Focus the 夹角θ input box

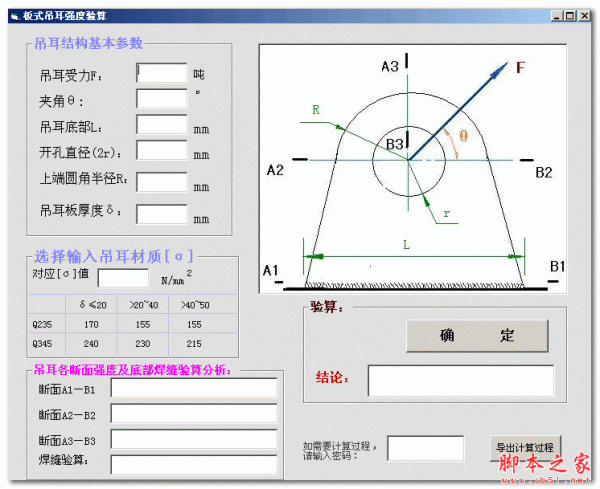pyautogui.click(x=161, y=99)
